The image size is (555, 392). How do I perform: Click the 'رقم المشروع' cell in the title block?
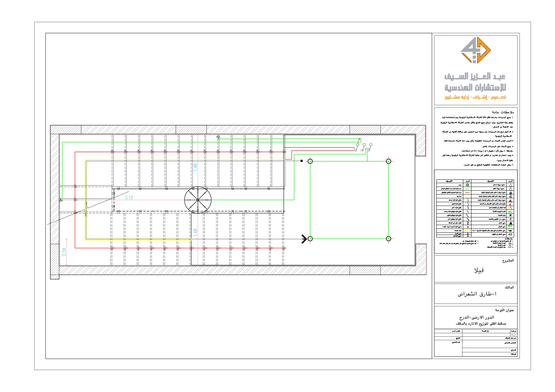(448, 348)
